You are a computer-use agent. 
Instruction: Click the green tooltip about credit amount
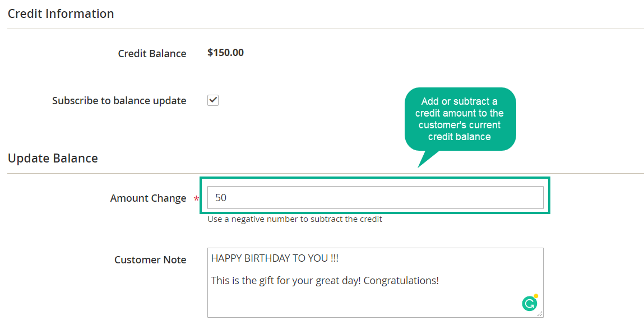coord(460,119)
